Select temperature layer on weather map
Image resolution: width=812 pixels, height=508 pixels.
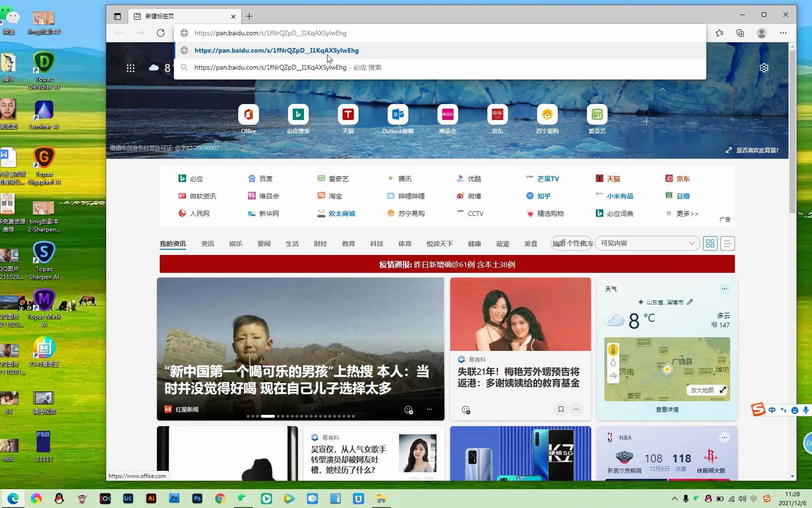click(613, 350)
